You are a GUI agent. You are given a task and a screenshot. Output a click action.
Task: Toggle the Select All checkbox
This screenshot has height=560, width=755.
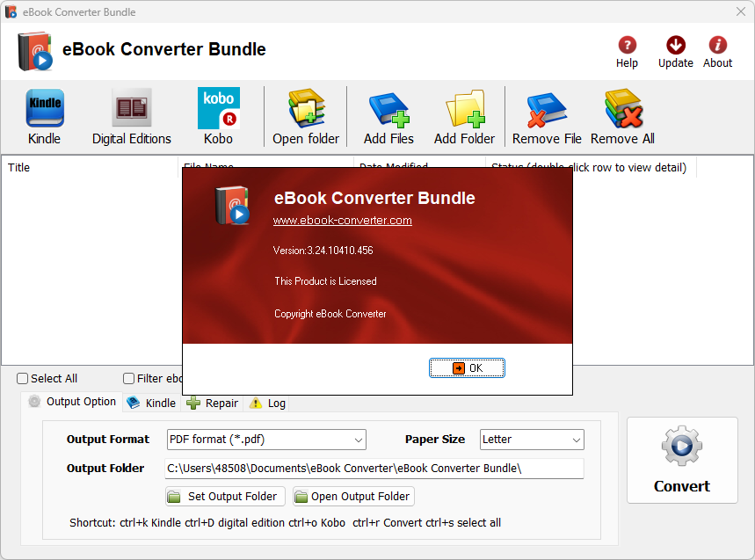click(x=22, y=379)
